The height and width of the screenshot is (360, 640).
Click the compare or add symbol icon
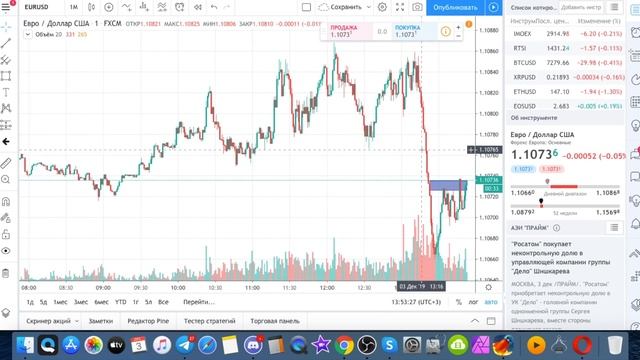coord(109,7)
